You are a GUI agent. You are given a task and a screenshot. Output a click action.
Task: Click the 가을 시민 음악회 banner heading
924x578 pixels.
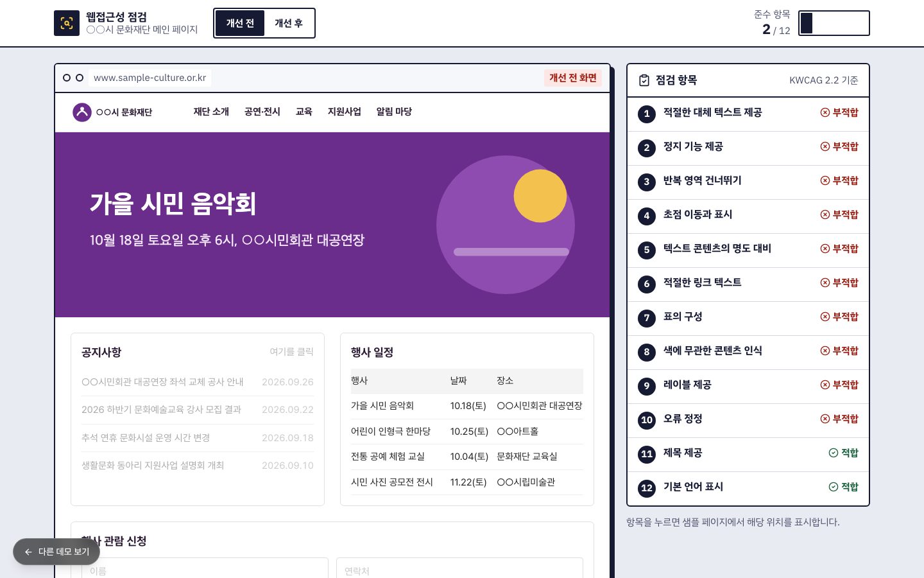coord(173,204)
